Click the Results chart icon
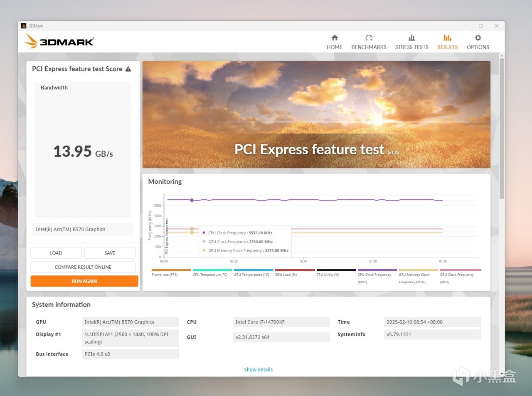This screenshot has width=532, height=396. (447, 38)
